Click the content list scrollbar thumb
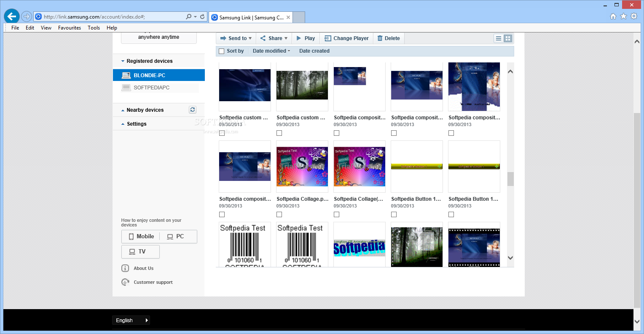644x334 pixels. coord(510,179)
